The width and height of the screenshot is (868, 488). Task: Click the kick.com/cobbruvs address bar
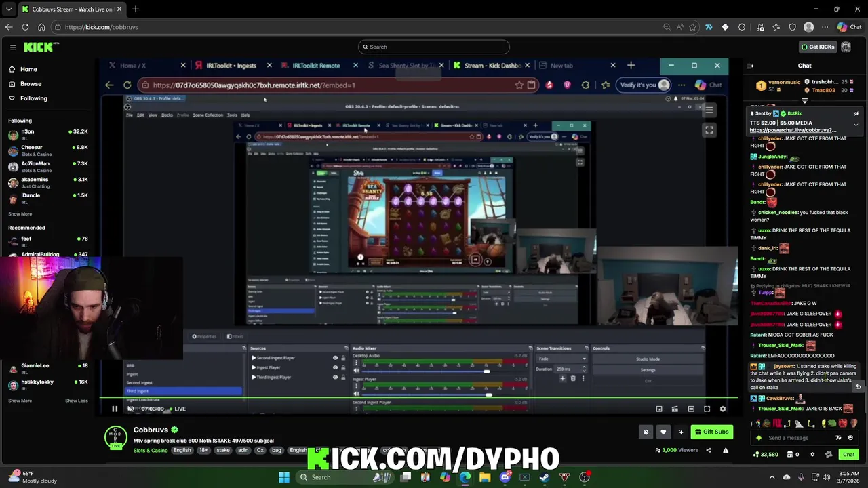(359, 27)
